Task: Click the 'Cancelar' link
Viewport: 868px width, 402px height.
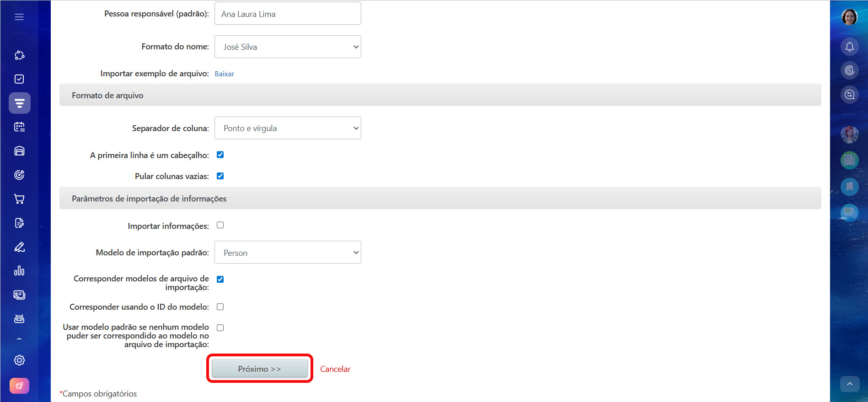Action: [335, 369]
